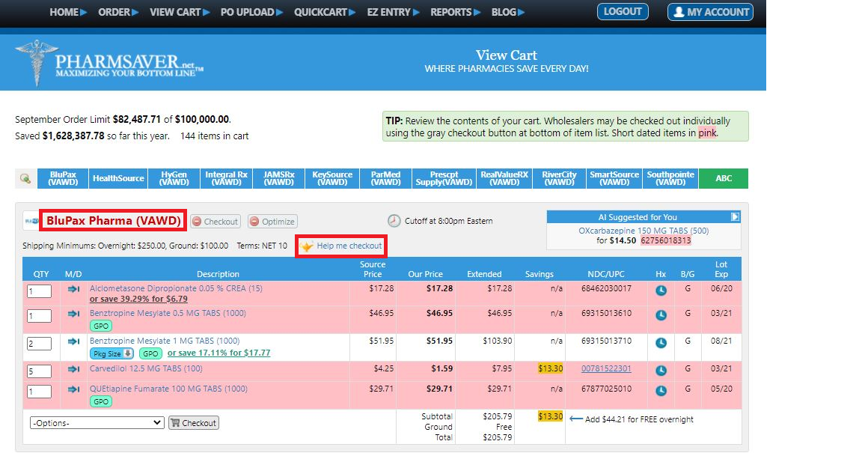Open history clock for Benztropine 1 MG row
The image size is (868, 453).
[x=661, y=343]
